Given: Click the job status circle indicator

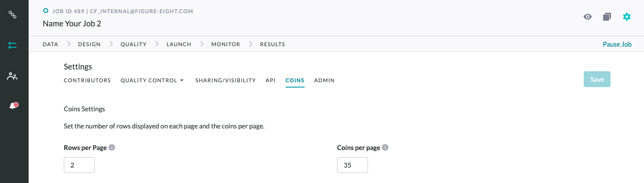Looking at the screenshot, I should coord(46,11).
